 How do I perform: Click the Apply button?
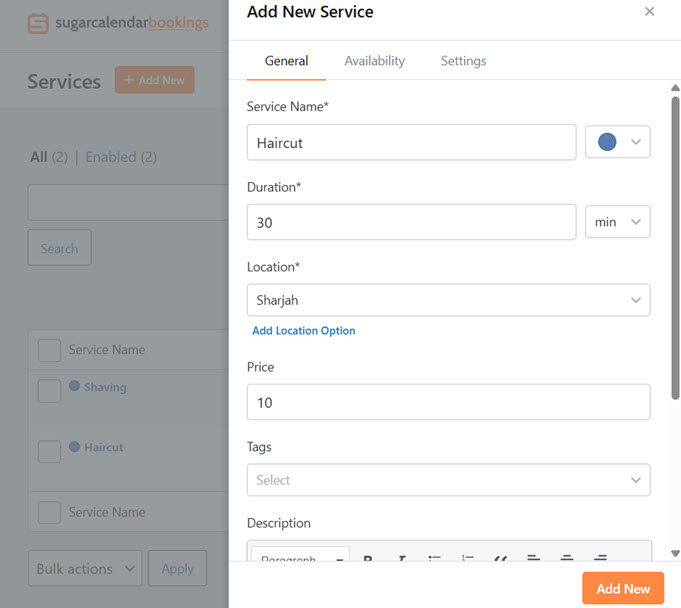point(177,568)
